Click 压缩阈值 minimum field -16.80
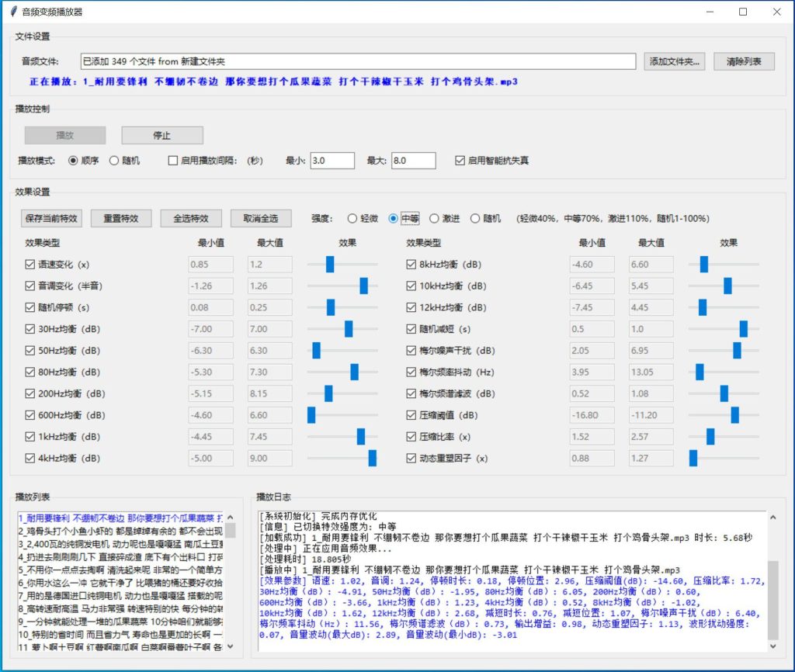This screenshot has width=795, height=672. [x=592, y=415]
